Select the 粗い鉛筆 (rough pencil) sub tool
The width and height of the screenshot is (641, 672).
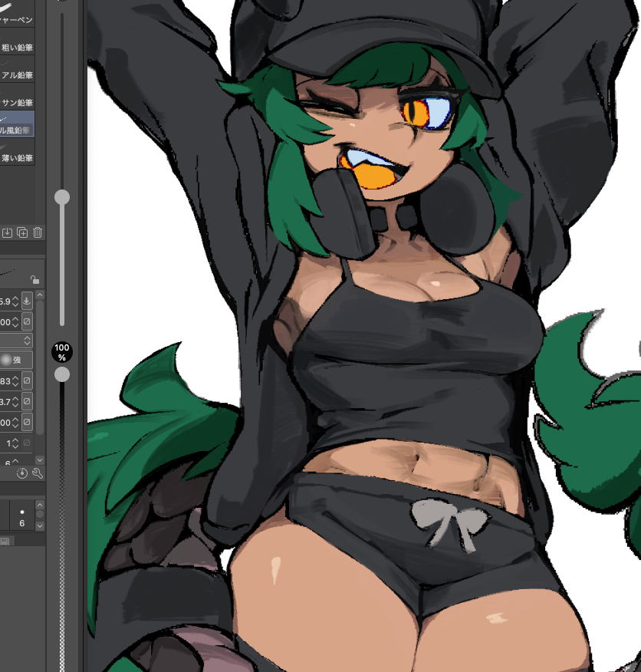pos(17,47)
